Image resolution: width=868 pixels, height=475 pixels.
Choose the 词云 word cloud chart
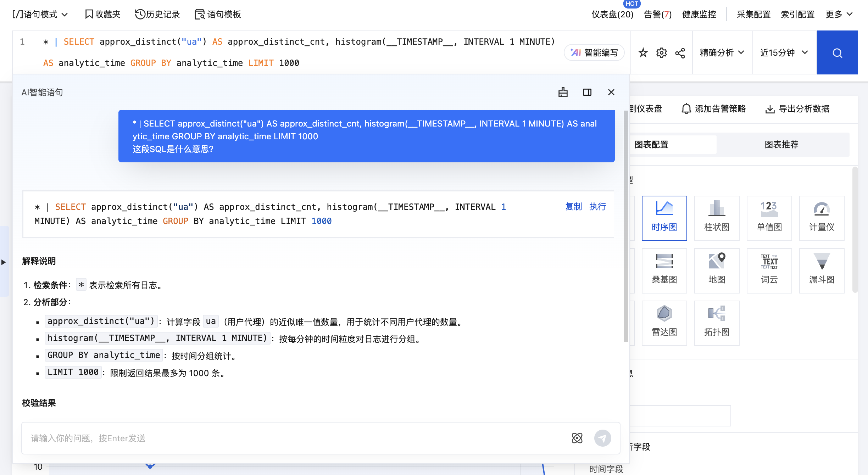tap(769, 270)
